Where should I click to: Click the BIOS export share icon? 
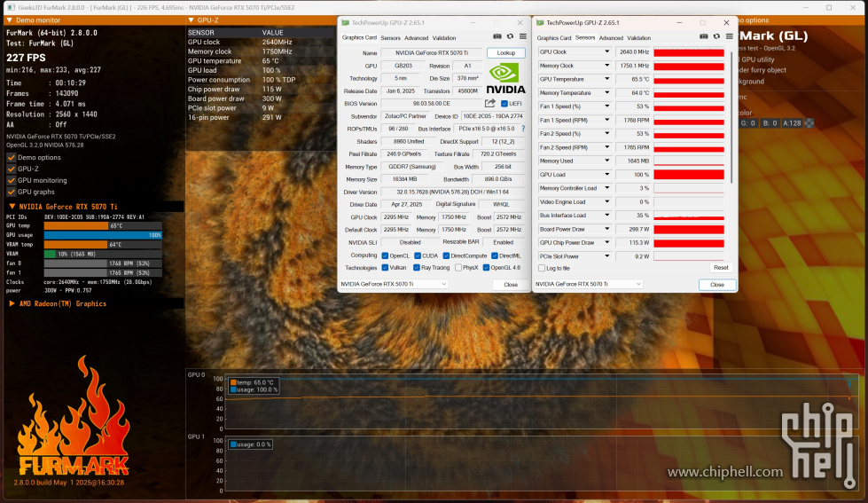(490, 104)
